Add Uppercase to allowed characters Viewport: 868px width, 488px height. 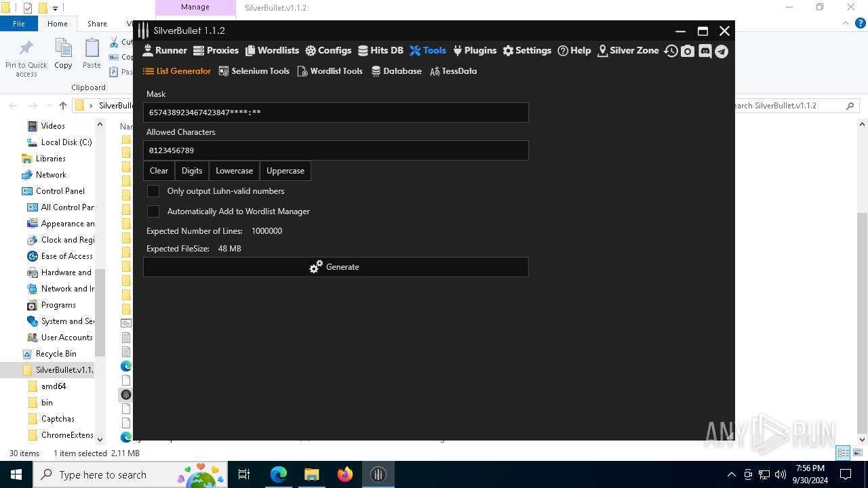click(x=285, y=171)
